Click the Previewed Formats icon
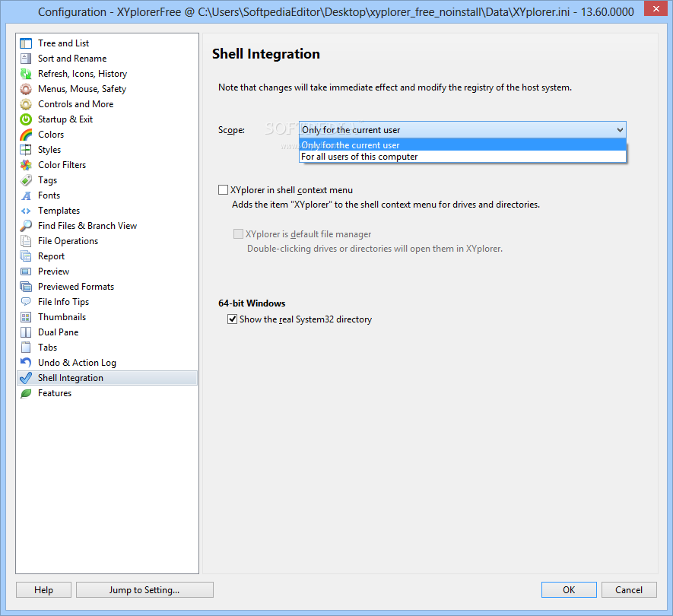This screenshot has height=616, width=673. pyautogui.click(x=26, y=287)
